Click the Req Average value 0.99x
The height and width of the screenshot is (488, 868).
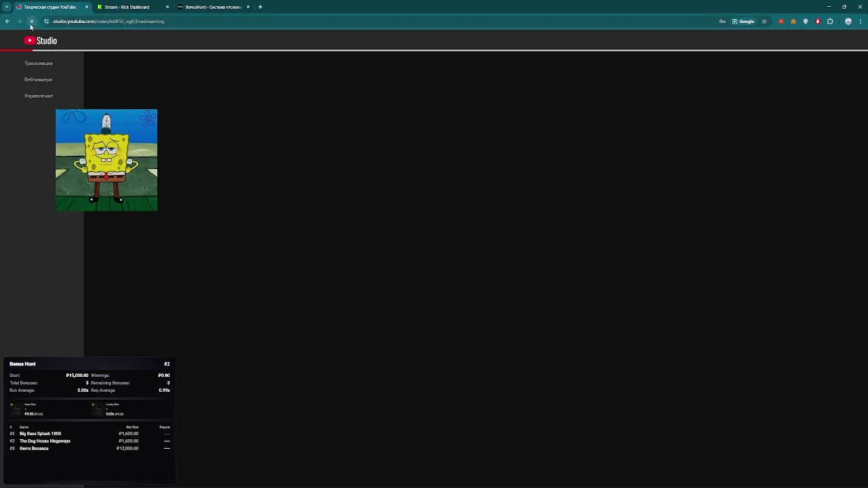click(x=164, y=390)
